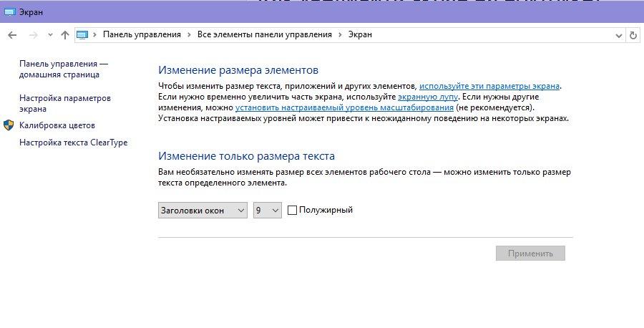Click the monitor icon in the address bar
The width and height of the screenshot is (644, 328).
pos(82,34)
